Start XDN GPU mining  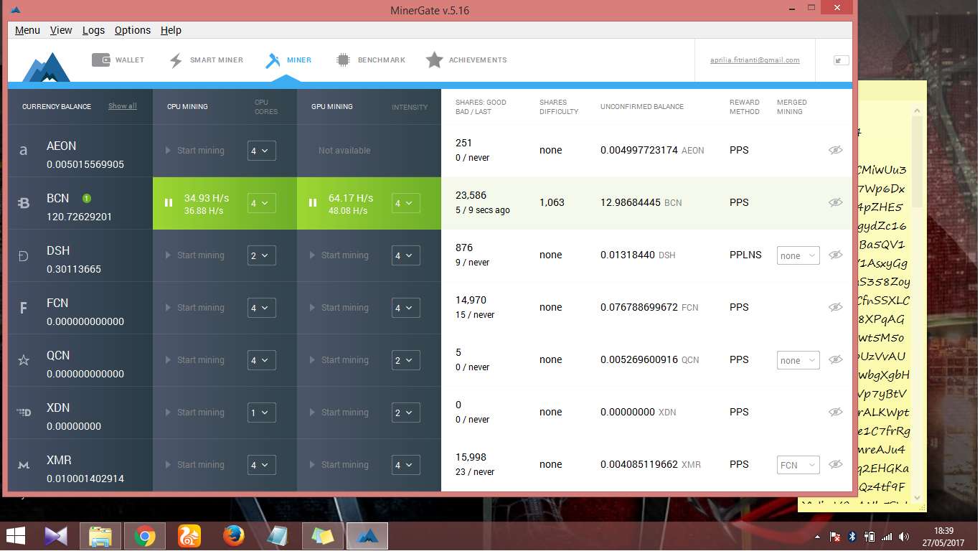pos(339,413)
